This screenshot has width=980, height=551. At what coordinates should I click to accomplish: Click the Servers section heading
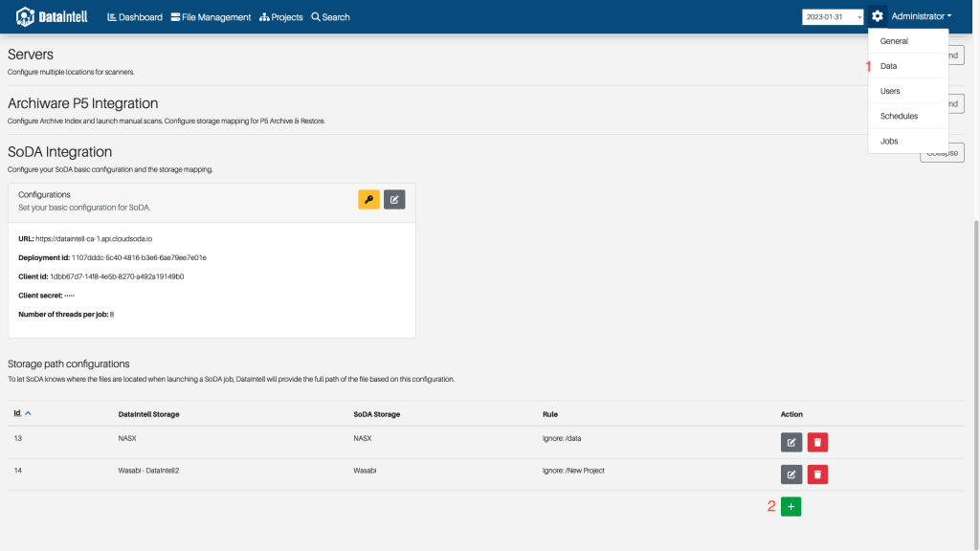pyautogui.click(x=31, y=55)
